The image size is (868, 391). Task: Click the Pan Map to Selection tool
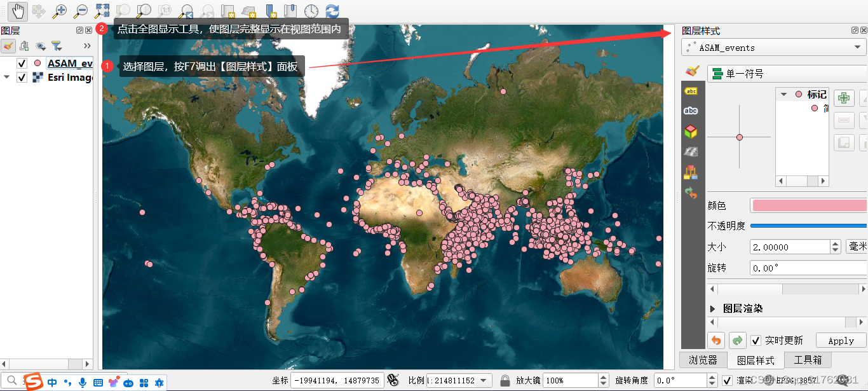39,11
